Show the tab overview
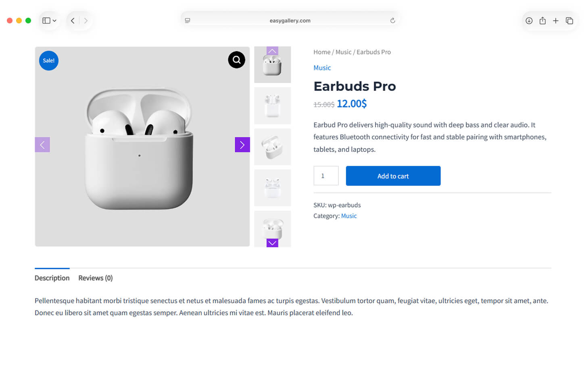This screenshot has height=375, width=588. pos(569,21)
